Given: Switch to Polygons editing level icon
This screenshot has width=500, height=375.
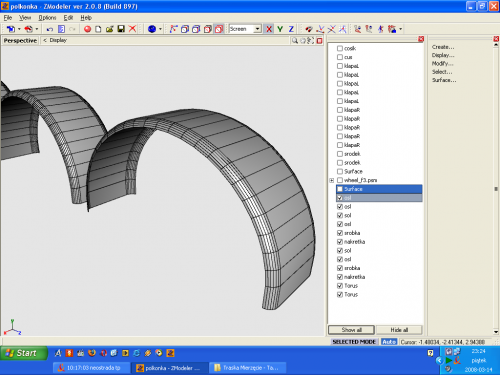Looking at the screenshot, I should 196,29.
